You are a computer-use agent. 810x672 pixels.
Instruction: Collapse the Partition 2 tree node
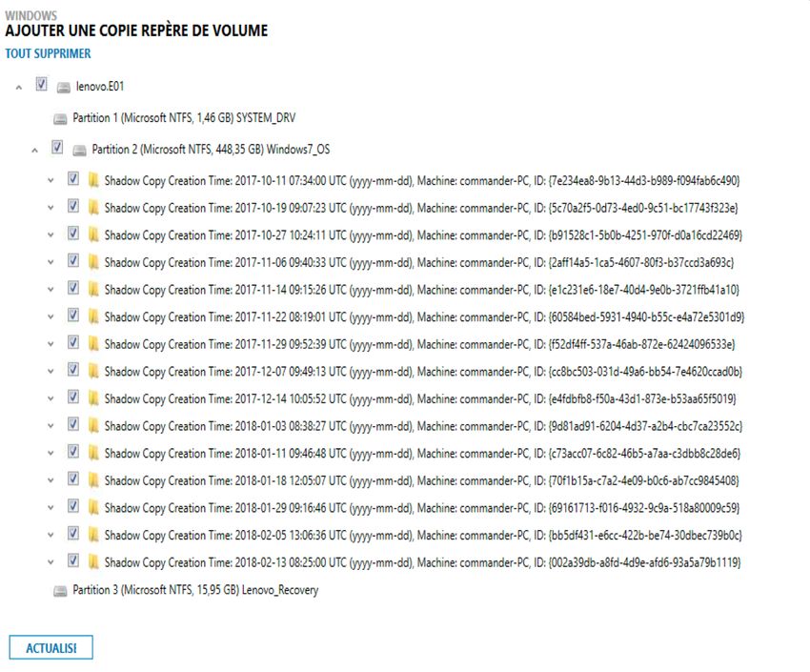coord(34,151)
